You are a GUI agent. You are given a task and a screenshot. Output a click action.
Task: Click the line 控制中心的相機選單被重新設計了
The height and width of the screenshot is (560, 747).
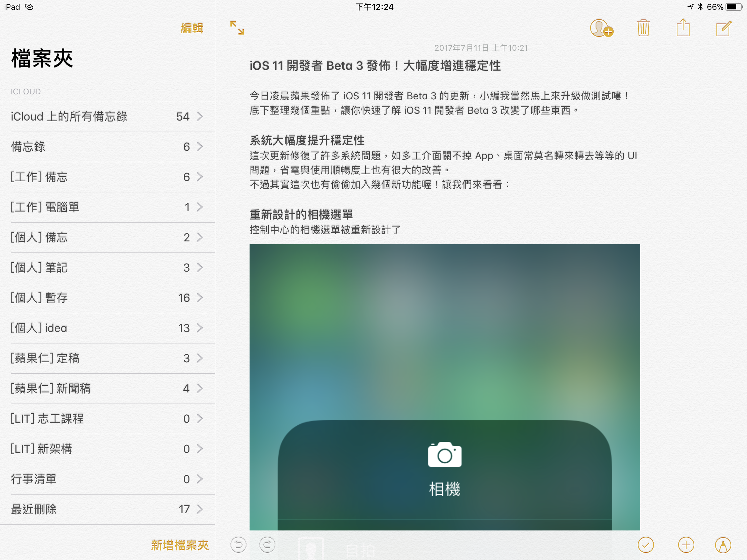pyautogui.click(x=325, y=230)
